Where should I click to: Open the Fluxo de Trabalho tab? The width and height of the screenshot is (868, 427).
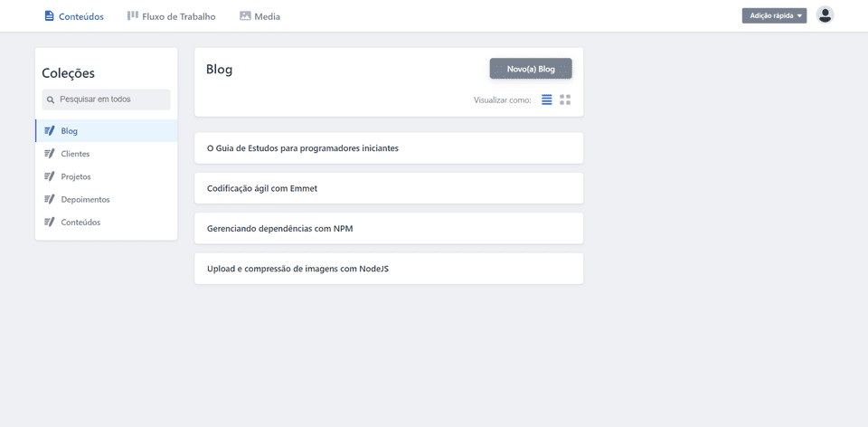coord(172,16)
